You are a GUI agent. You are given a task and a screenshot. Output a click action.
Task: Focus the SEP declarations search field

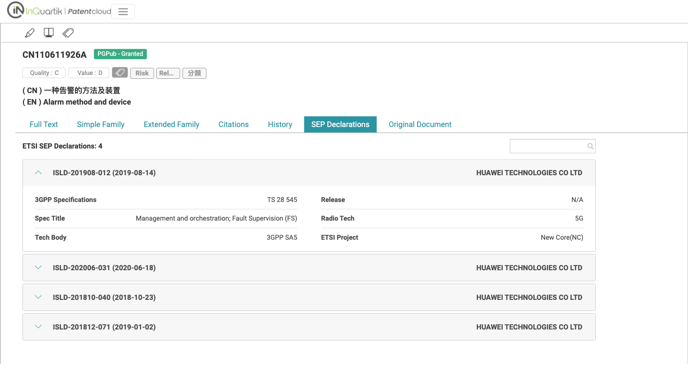[x=552, y=146]
